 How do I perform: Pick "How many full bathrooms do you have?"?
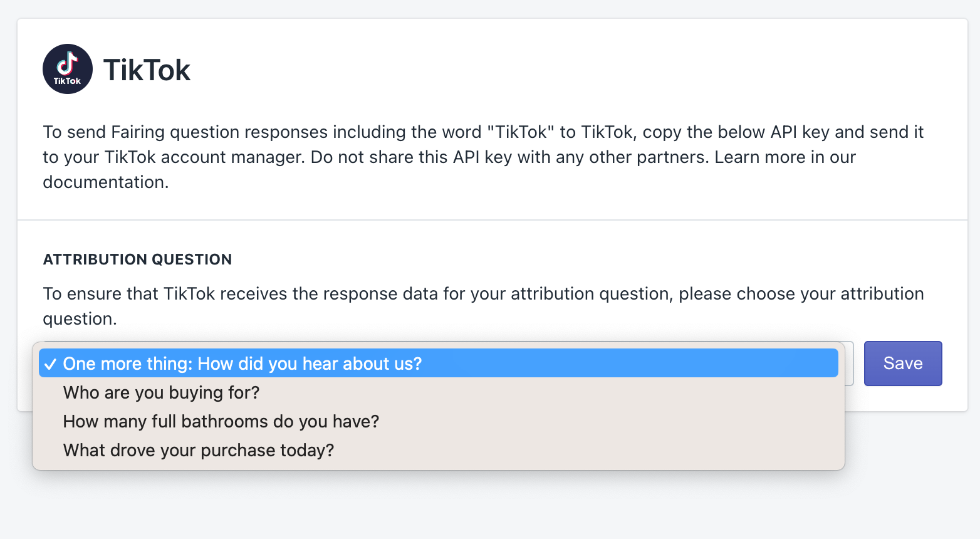221,421
